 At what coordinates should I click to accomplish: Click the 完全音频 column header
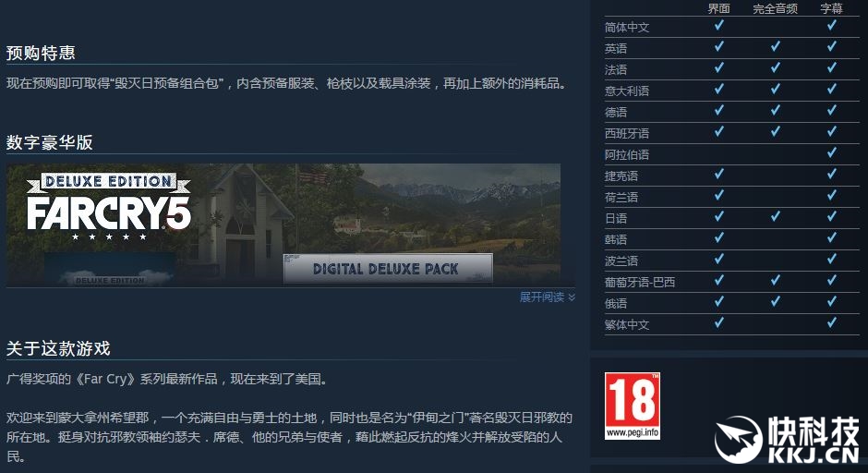[x=775, y=8]
